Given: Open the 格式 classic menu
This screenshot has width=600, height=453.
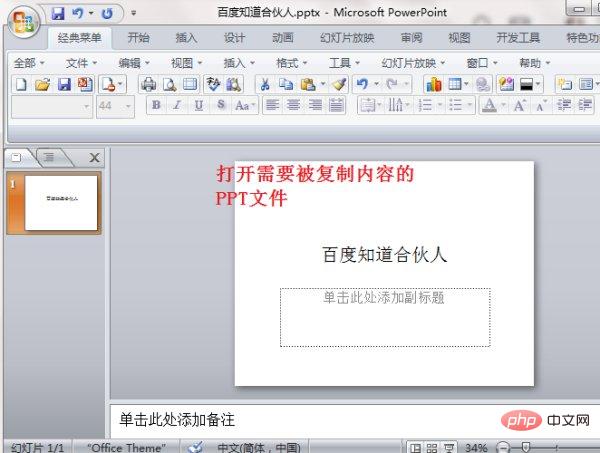Looking at the screenshot, I should (292, 63).
